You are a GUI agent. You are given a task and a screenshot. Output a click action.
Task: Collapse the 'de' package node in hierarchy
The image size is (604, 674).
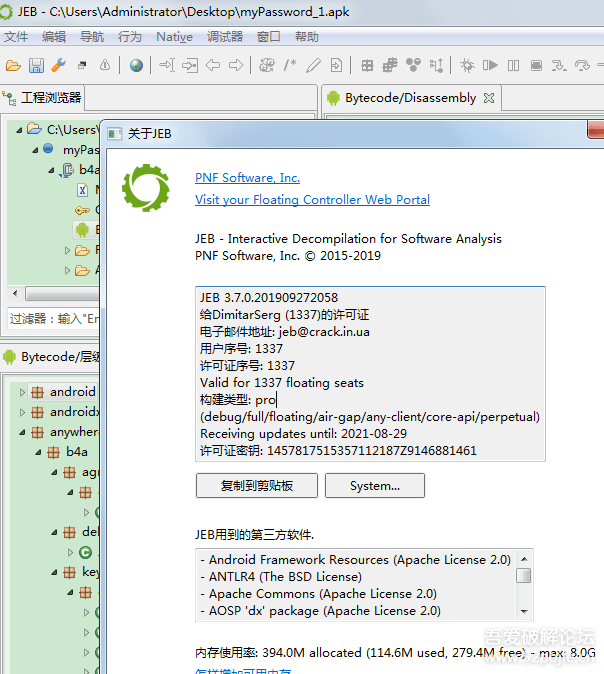[55, 533]
